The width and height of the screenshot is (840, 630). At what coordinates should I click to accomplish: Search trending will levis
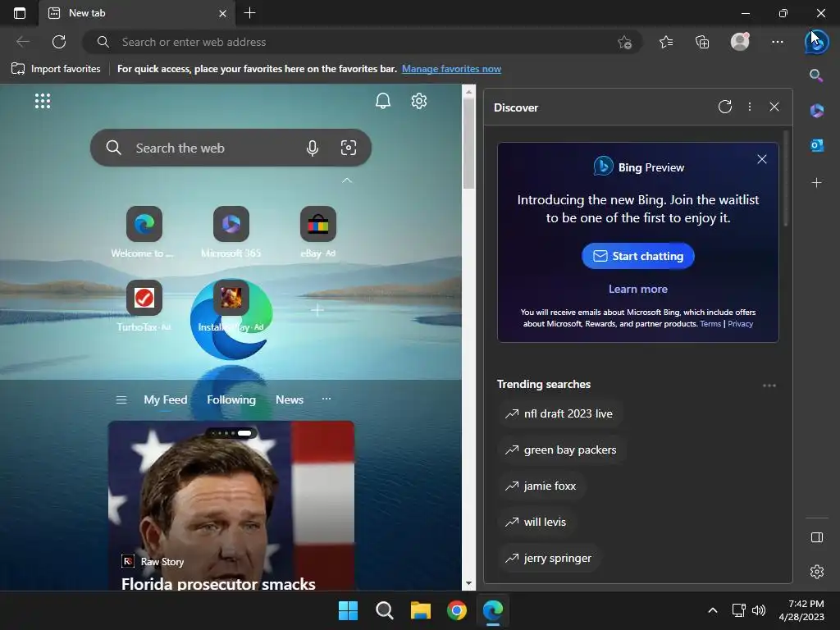(x=536, y=522)
